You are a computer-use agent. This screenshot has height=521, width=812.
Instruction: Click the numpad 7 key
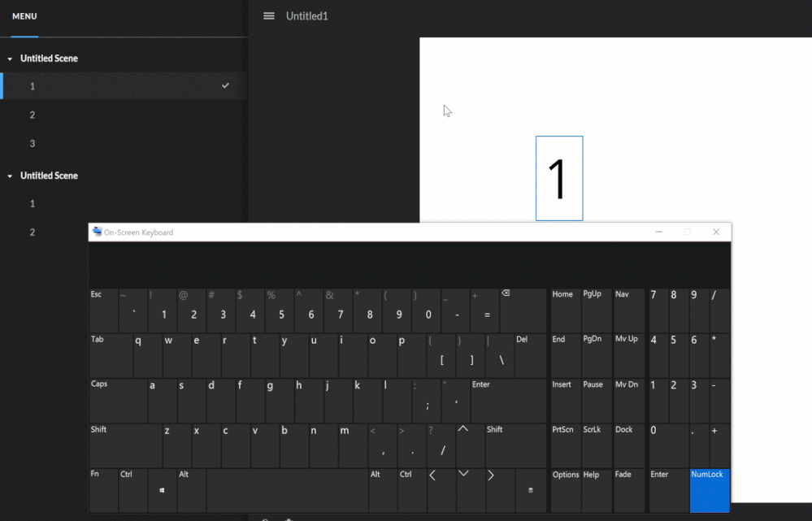coord(658,310)
